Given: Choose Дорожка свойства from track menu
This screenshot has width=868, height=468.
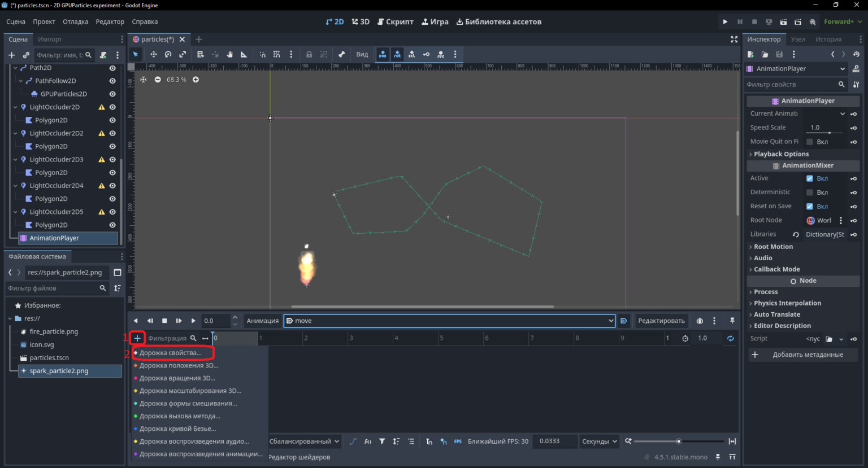Looking at the screenshot, I should [171, 353].
